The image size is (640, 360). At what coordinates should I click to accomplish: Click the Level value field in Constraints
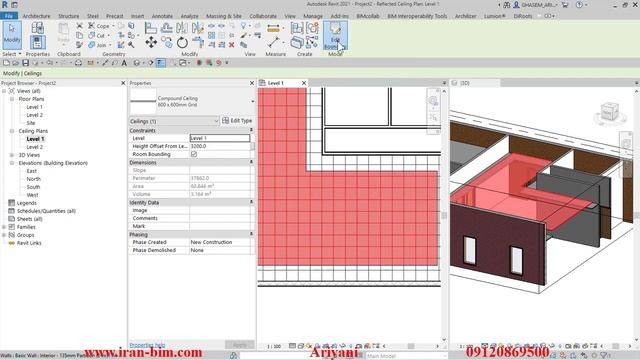point(220,138)
